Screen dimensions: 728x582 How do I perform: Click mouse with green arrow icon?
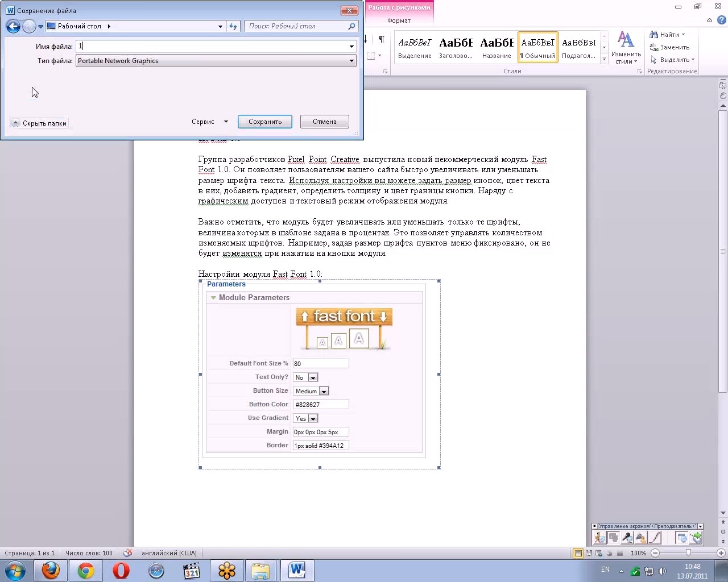click(x=696, y=537)
